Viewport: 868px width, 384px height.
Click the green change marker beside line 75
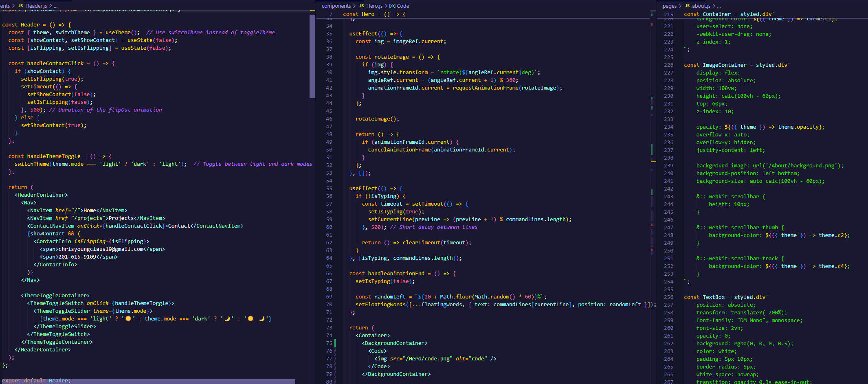pos(335,343)
